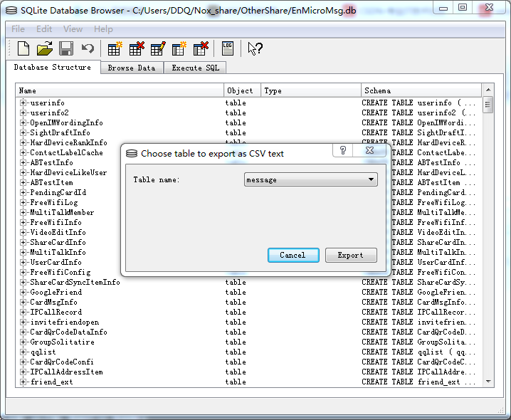Activate the What's This help cursor icon
The height and width of the screenshot is (420, 511).
click(255, 49)
